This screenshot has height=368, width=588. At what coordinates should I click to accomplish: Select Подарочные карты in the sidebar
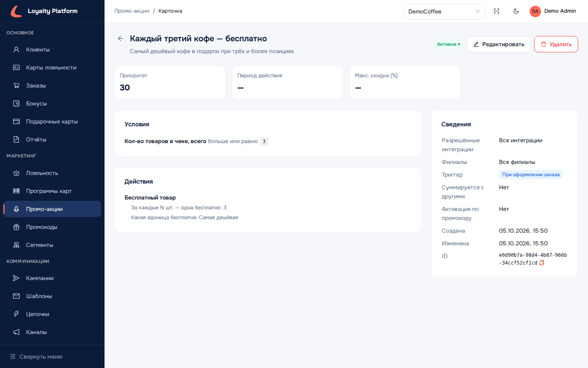point(52,121)
